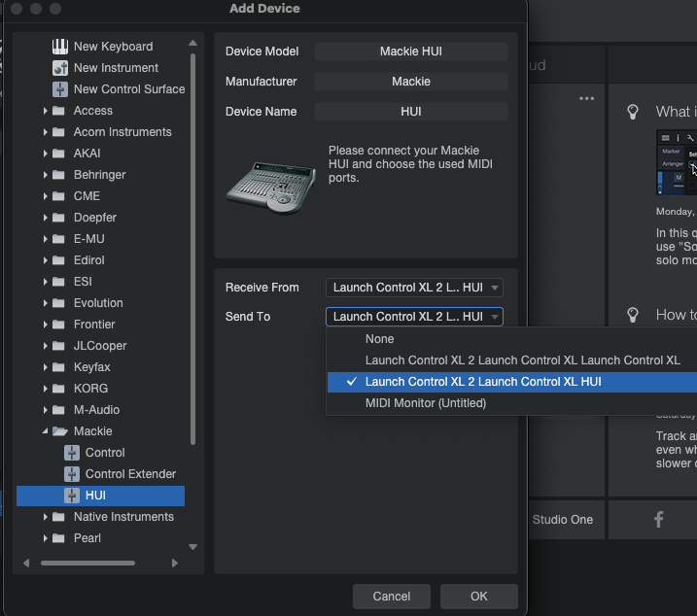697x616 pixels.
Task: Click the Control Extender device icon
Action: [x=72, y=474]
